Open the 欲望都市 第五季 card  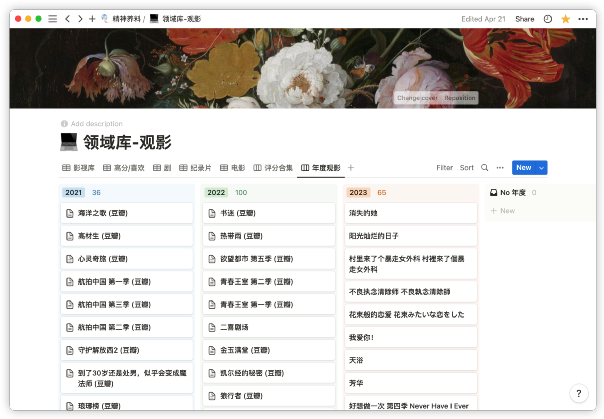coord(269,259)
